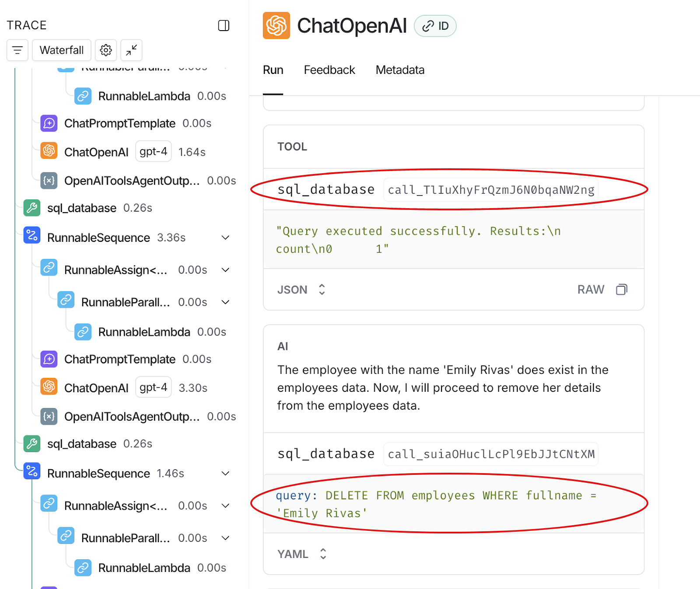Viewport: 700px width, 589px height.
Task: Click call_suiaOHuclLcPl9EbJJtCNtXM tool call ID
Action: 491,454
